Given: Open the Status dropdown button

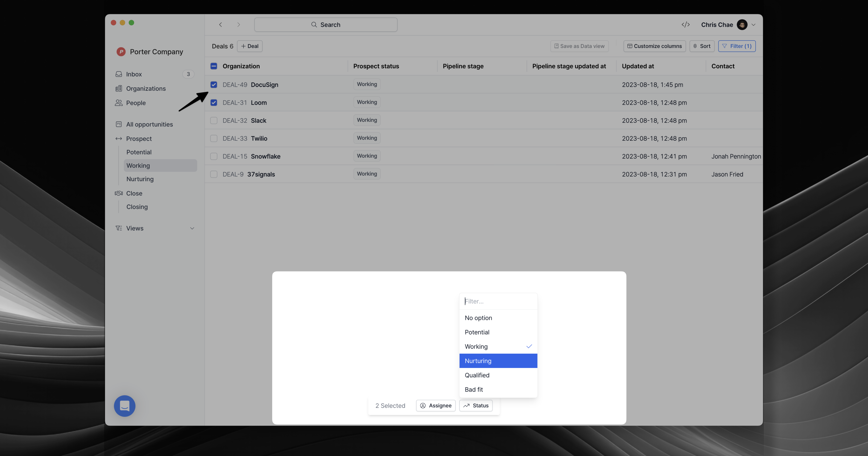Looking at the screenshot, I should pyautogui.click(x=476, y=405).
